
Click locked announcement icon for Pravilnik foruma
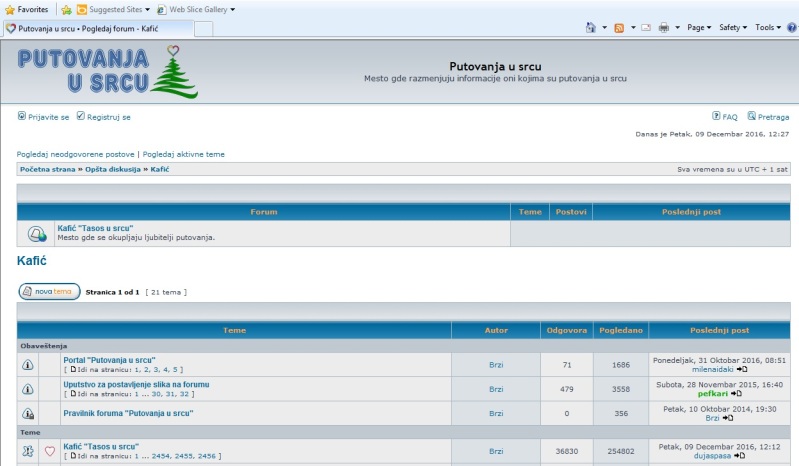28,414
